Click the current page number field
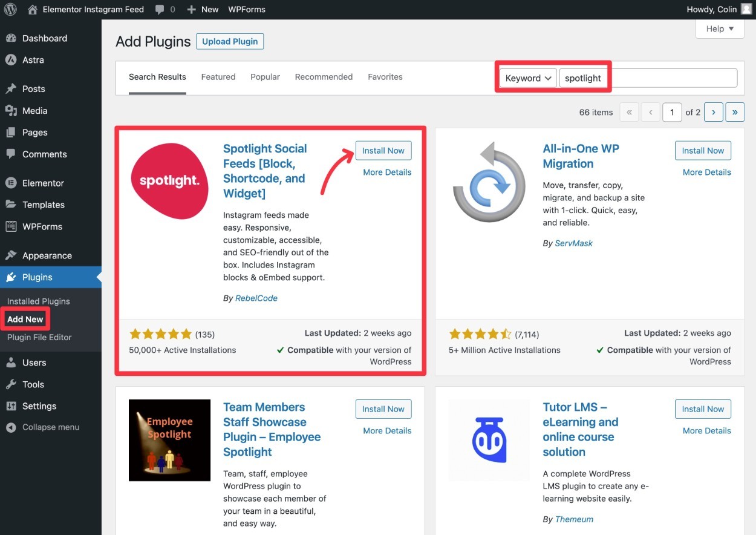Viewport: 756px width, 535px height. coord(672,113)
